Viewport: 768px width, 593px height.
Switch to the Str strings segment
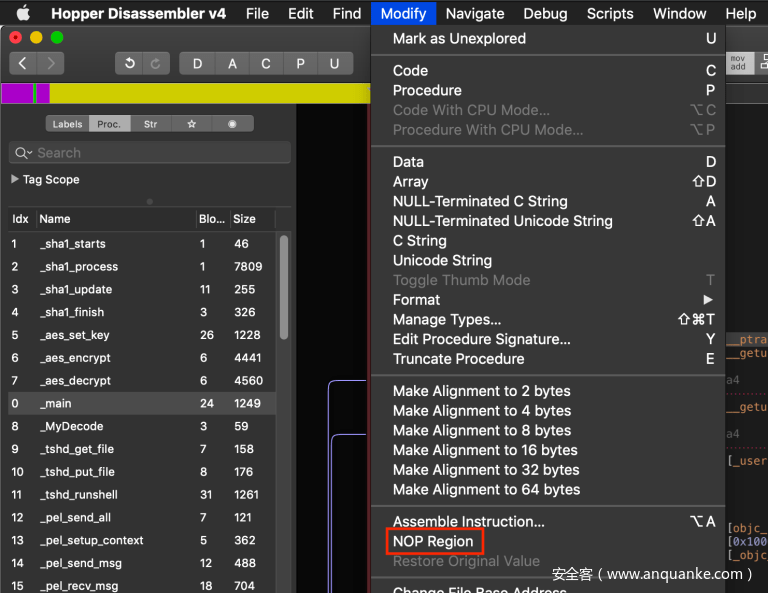click(x=150, y=124)
